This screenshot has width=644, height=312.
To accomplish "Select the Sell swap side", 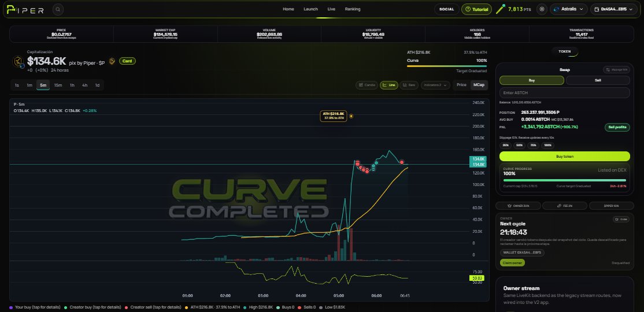I will click(x=598, y=80).
